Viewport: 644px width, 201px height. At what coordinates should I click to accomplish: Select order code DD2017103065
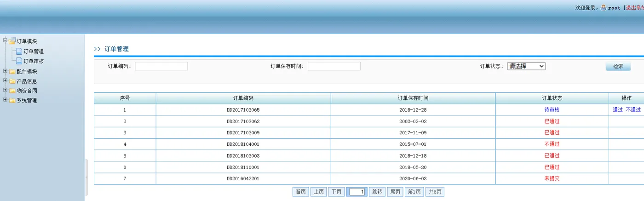pyautogui.click(x=243, y=110)
